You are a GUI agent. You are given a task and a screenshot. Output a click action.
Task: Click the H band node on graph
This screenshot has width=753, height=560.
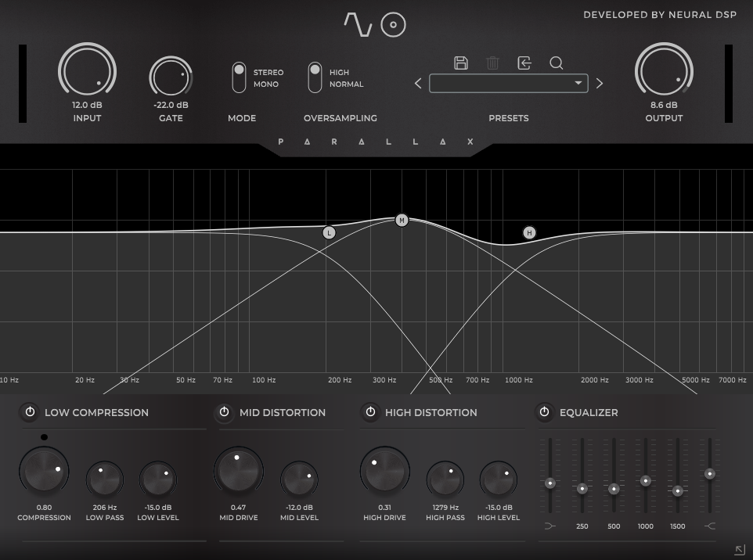[529, 233]
